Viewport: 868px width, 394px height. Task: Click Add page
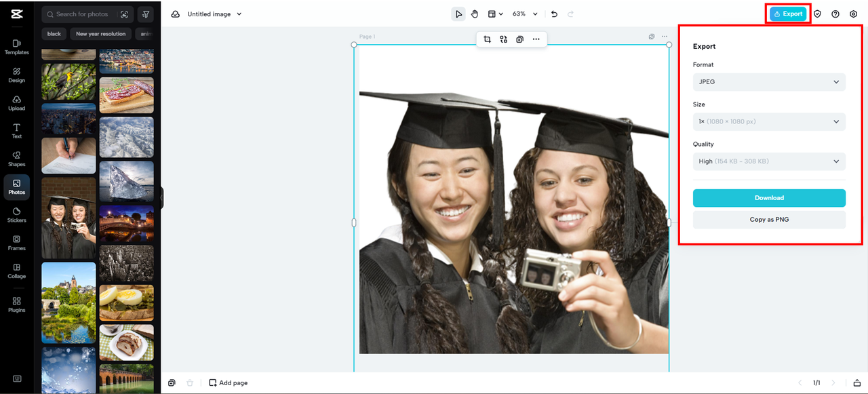point(228,383)
